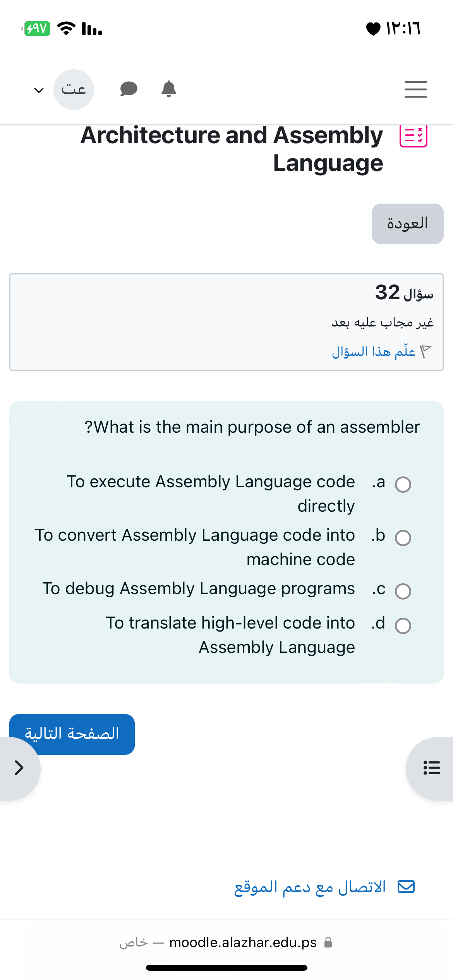The width and height of the screenshot is (453, 980).
Task: Select answer d: translate high-level code into Assembly
Action: coord(403,625)
